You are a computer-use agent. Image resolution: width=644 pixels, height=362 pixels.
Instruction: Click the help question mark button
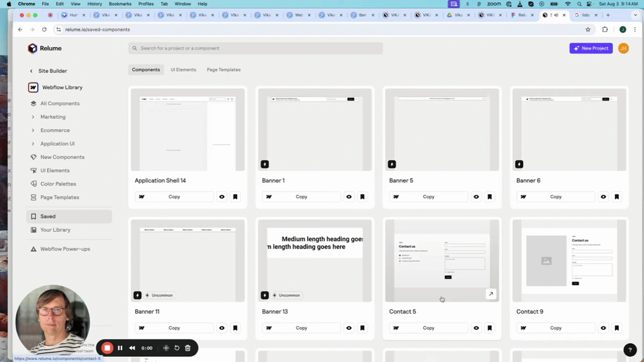point(630,349)
